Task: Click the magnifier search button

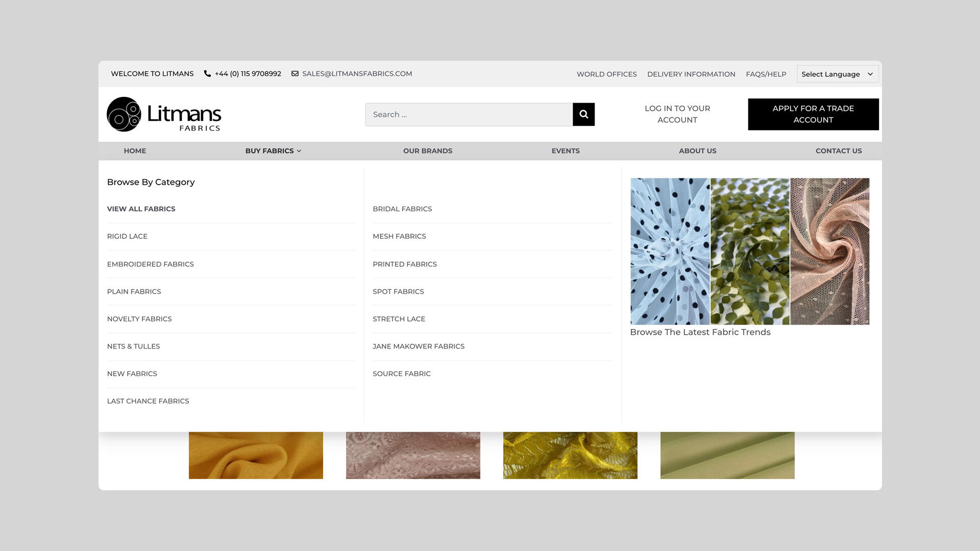Action: (583, 114)
